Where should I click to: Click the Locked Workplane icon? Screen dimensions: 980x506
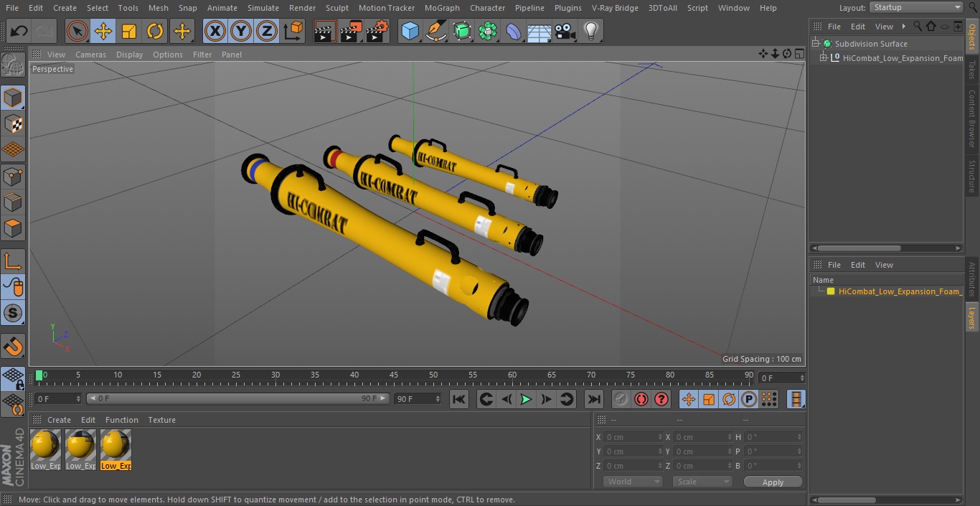click(13, 378)
